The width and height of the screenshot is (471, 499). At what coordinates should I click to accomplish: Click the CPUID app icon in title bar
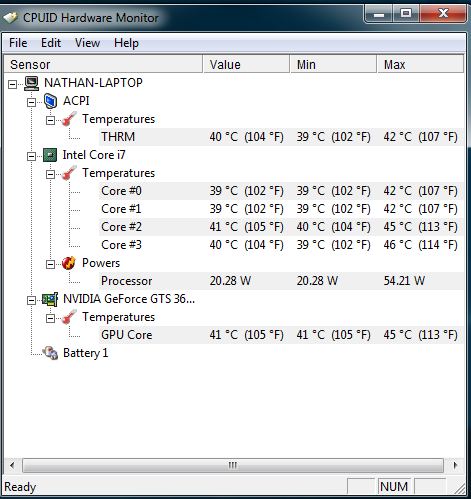coord(10,17)
